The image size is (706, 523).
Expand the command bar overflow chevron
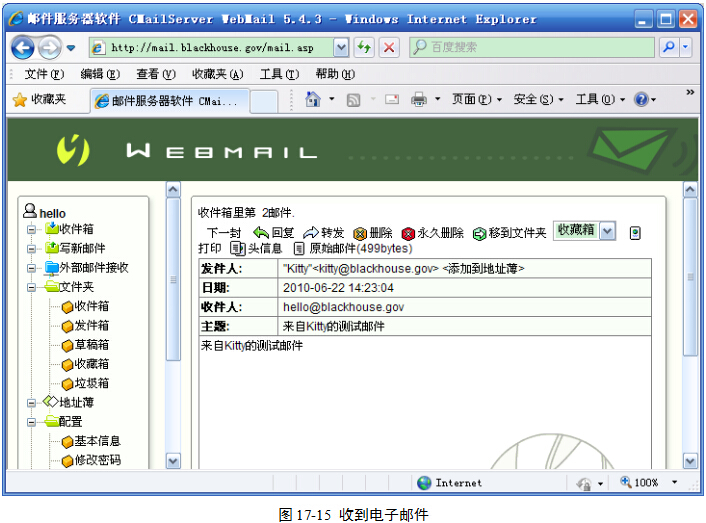[690, 92]
